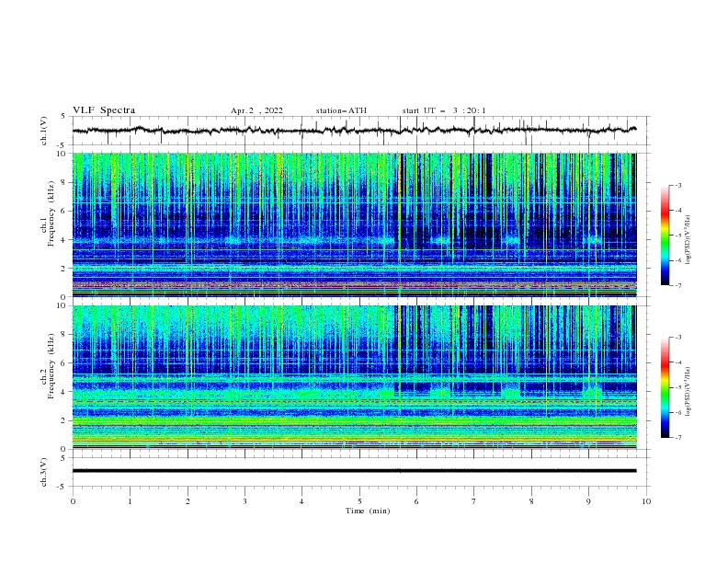Click the time axis tick label "3"

click(x=245, y=501)
